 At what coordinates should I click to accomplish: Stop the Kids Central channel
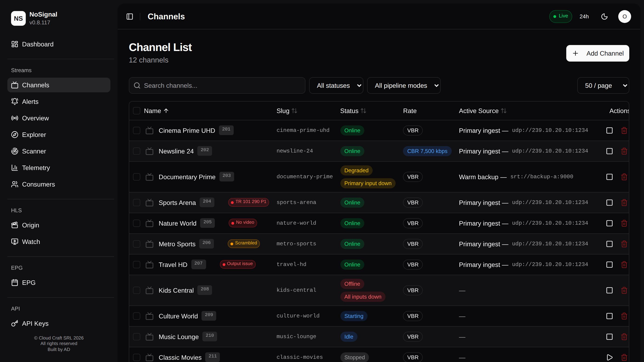(x=609, y=290)
